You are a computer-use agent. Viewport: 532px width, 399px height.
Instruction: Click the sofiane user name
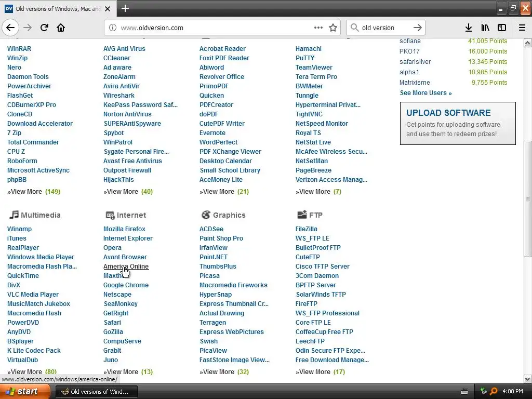pos(410,41)
